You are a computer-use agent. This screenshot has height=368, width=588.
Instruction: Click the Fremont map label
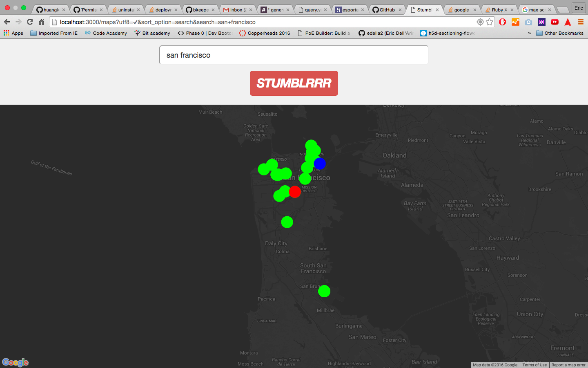click(562, 348)
